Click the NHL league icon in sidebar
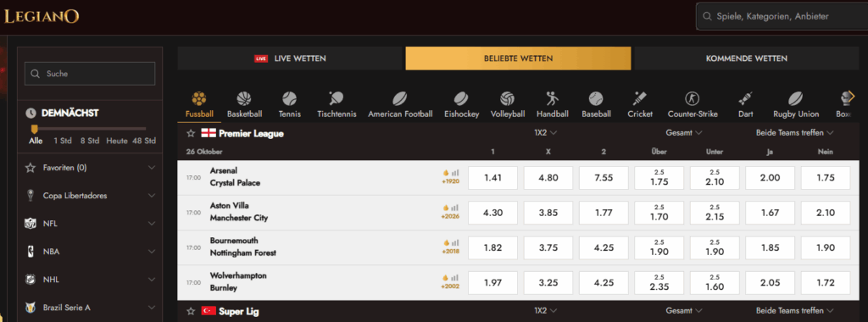 click(x=31, y=280)
